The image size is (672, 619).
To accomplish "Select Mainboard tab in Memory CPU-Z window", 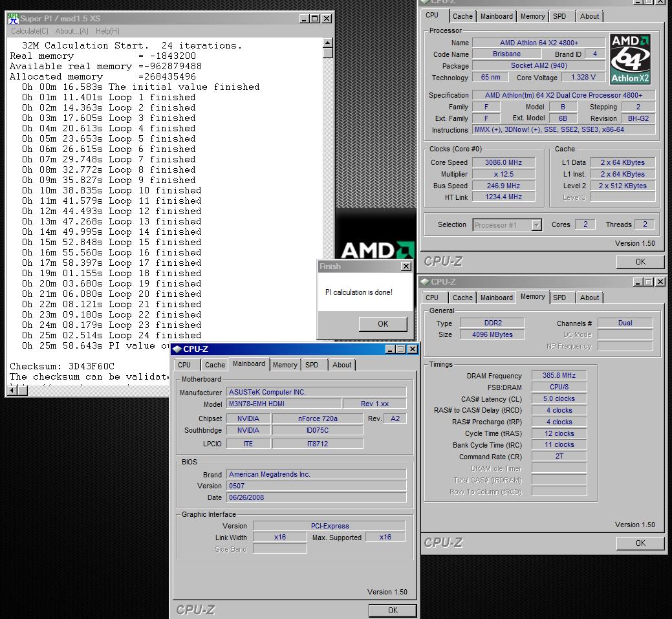I will [x=496, y=298].
